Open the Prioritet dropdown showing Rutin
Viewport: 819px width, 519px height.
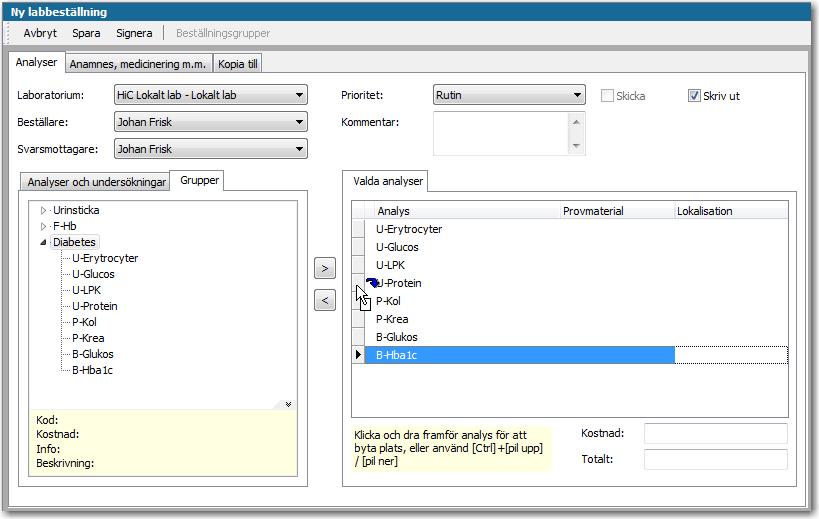[577, 95]
